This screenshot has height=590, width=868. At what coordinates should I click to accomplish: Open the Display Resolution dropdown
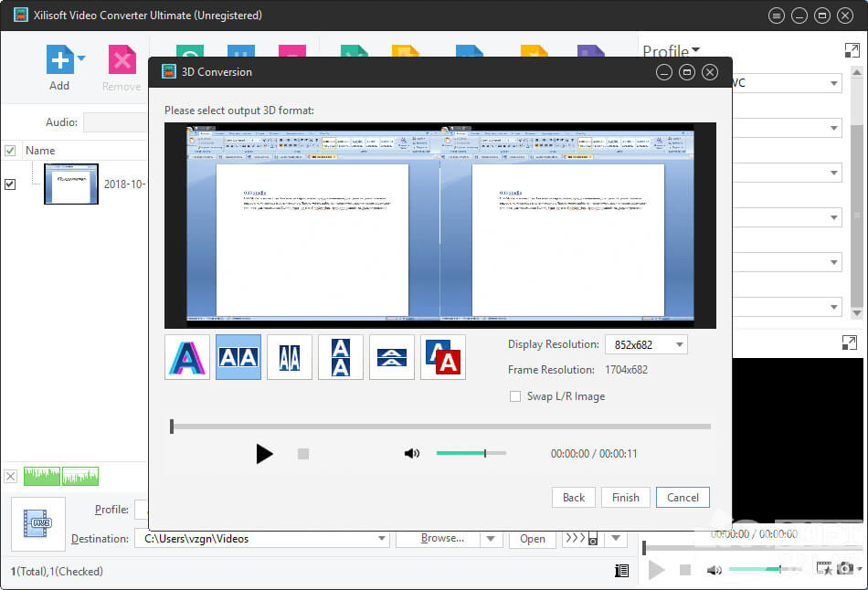point(679,345)
